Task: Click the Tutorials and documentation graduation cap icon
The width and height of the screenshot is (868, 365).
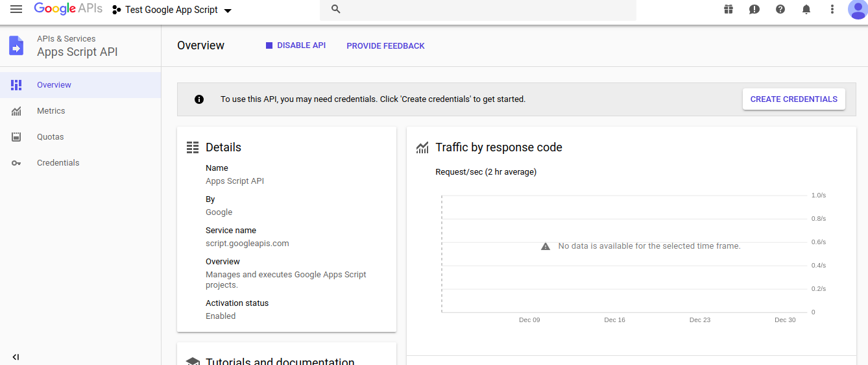Action: [x=193, y=362]
